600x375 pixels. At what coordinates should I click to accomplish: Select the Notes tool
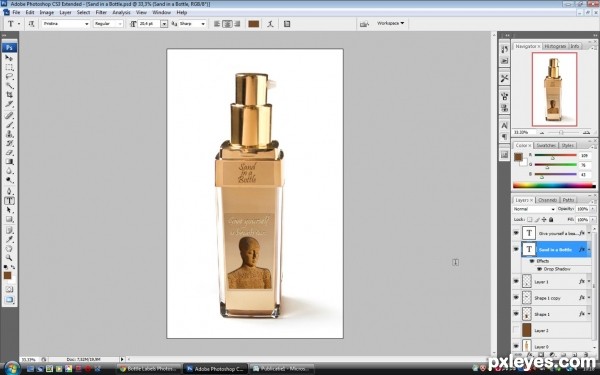(x=9, y=230)
